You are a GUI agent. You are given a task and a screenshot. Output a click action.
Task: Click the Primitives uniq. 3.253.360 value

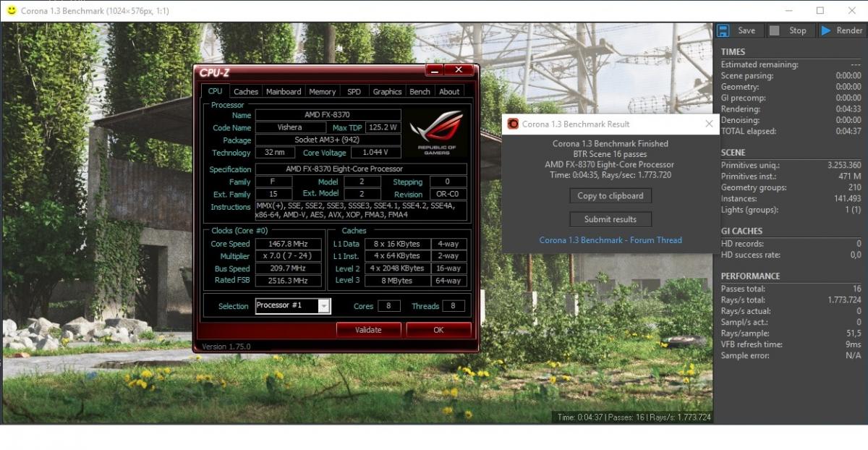tap(844, 165)
